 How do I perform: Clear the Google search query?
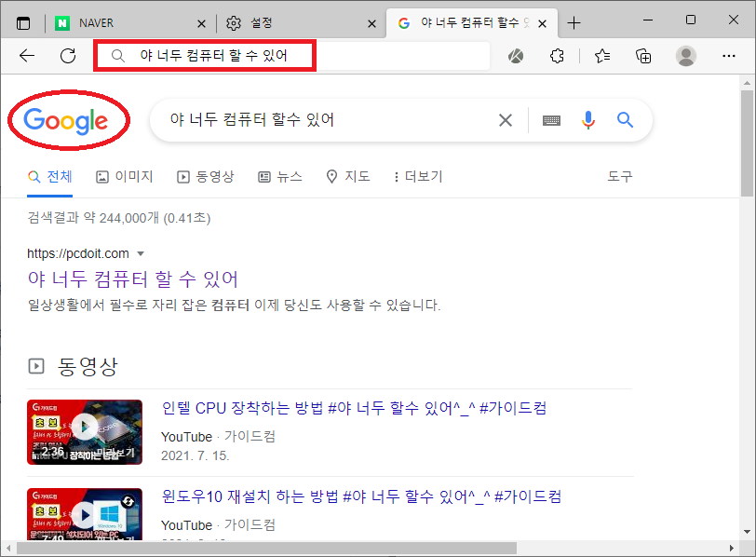coord(506,120)
